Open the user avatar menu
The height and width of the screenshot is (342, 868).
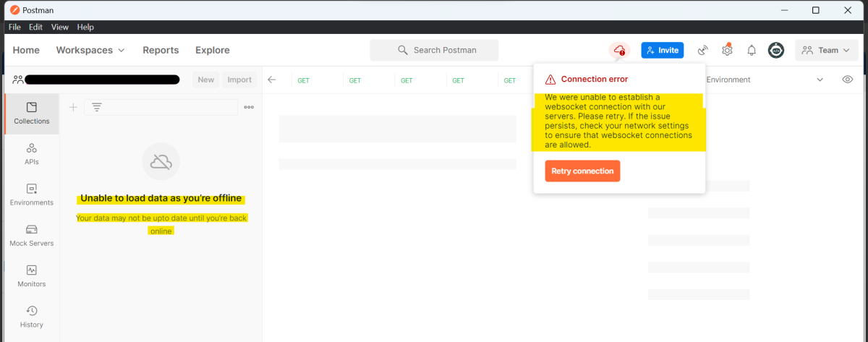pos(776,50)
